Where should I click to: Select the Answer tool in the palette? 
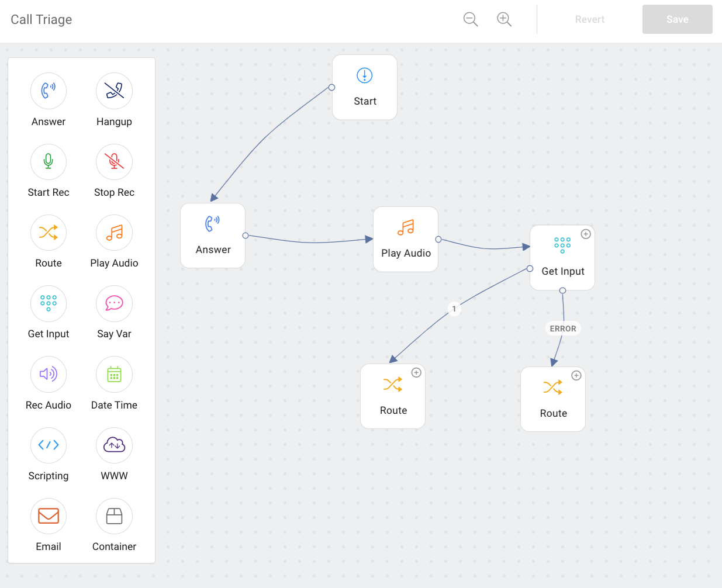click(49, 91)
